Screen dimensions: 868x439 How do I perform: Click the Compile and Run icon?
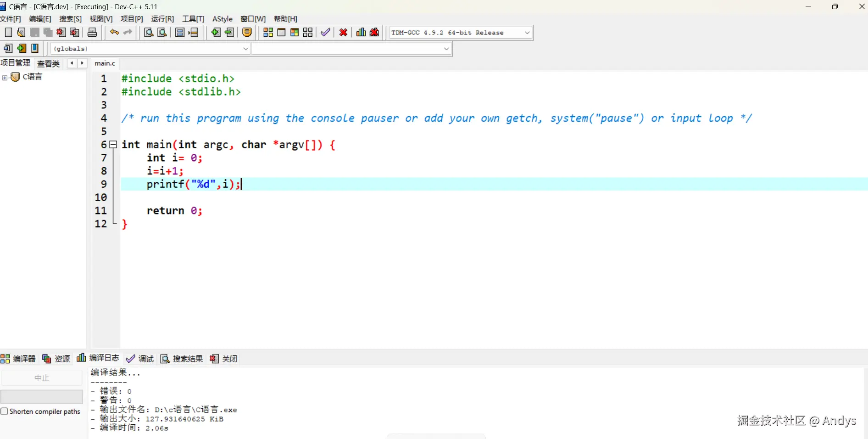click(295, 32)
